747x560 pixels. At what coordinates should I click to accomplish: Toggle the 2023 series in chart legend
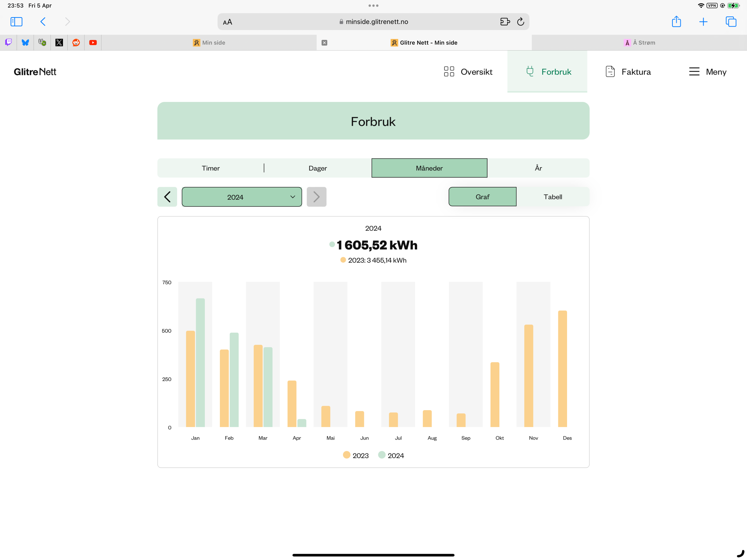point(355,455)
